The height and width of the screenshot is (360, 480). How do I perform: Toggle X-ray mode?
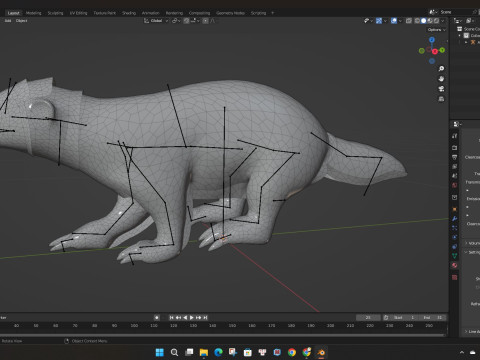pos(409,21)
